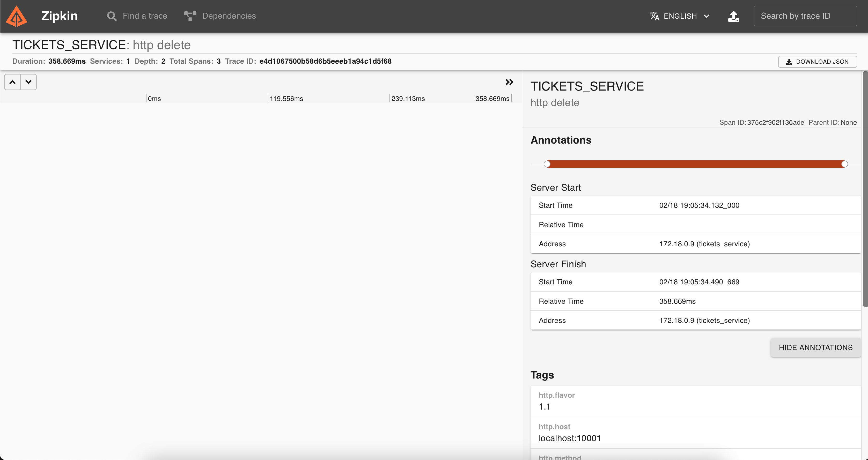Screen dimensions: 868x460
Task: Click the right annotation marker on timeline
Action: click(x=844, y=164)
